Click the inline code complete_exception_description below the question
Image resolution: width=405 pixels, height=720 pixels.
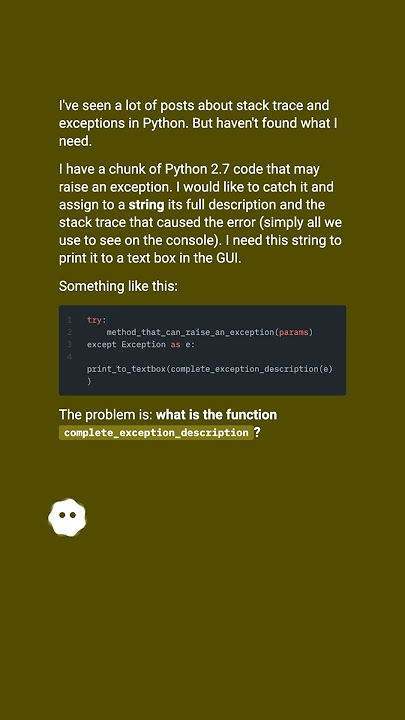pyautogui.click(x=156, y=433)
